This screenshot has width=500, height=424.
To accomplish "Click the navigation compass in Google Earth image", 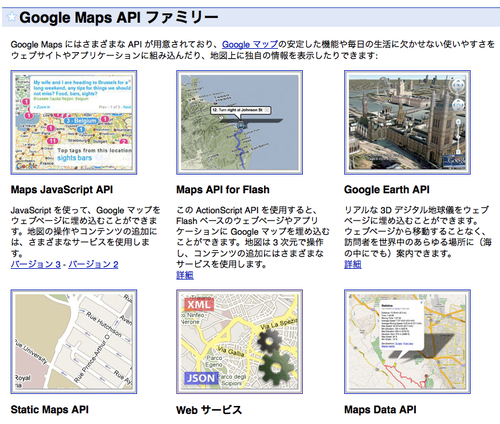I will (x=458, y=85).
